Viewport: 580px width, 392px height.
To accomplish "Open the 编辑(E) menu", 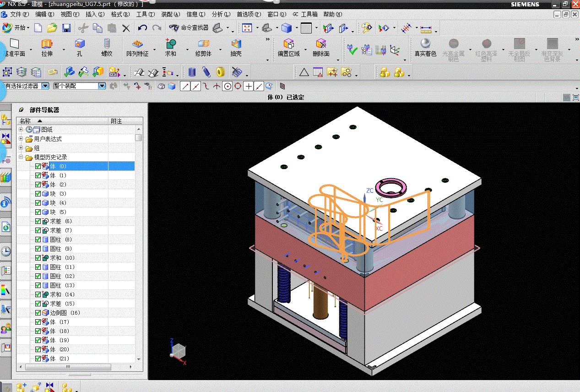I will point(44,14).
